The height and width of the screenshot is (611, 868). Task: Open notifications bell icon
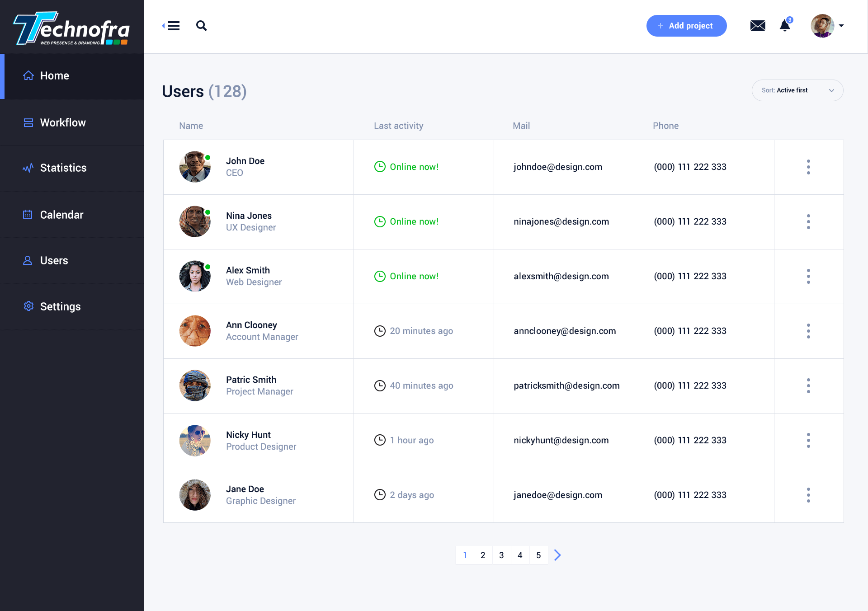(x=785, y=26)
